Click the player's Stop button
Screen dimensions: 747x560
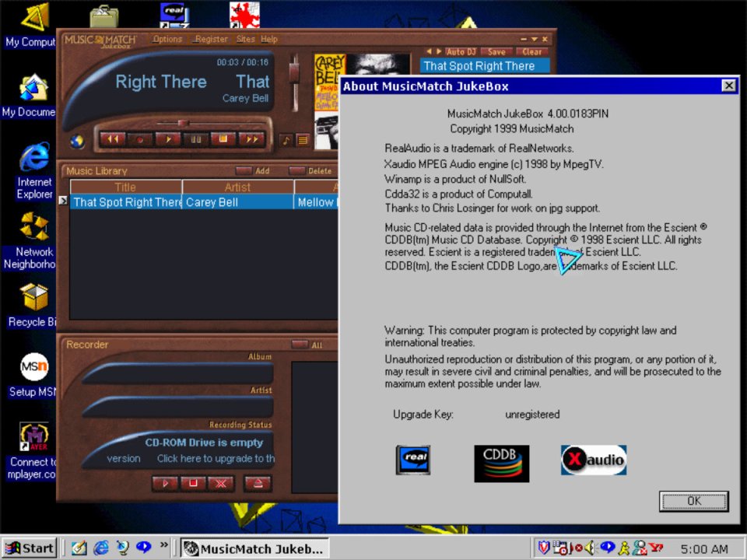pyautogui.click(x=223, y=139)
